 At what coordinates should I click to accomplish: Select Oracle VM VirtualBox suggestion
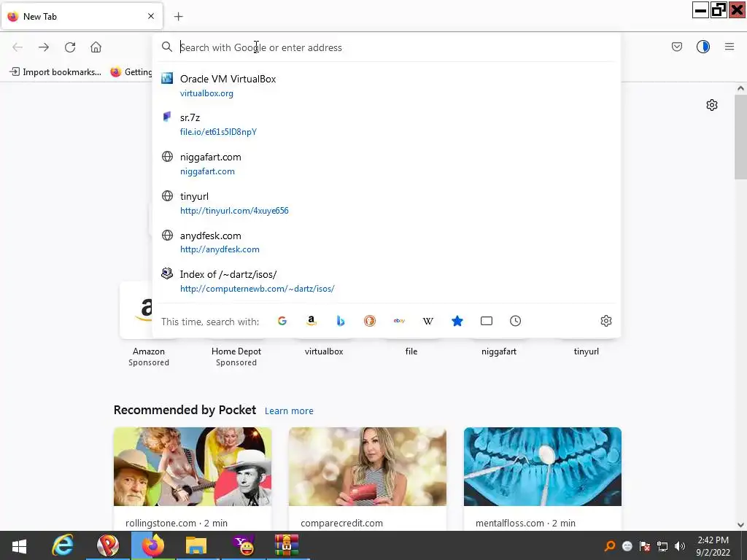click(x=387, y=86)
